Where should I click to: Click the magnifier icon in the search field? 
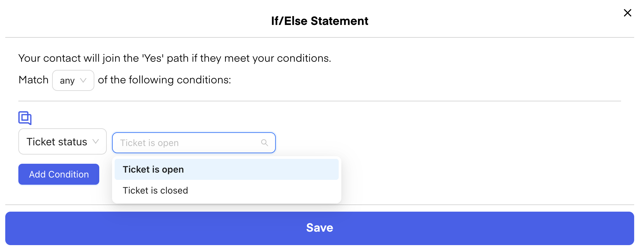point(264,143)
